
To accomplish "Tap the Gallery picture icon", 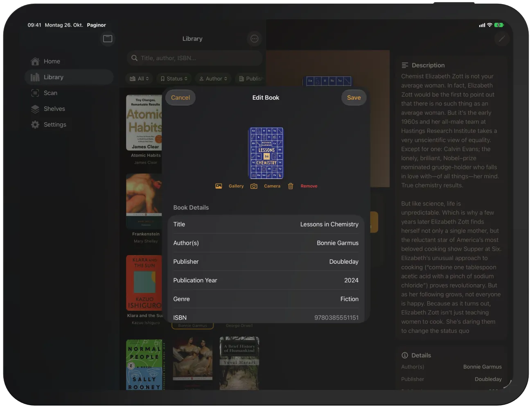I will point(219,186).
